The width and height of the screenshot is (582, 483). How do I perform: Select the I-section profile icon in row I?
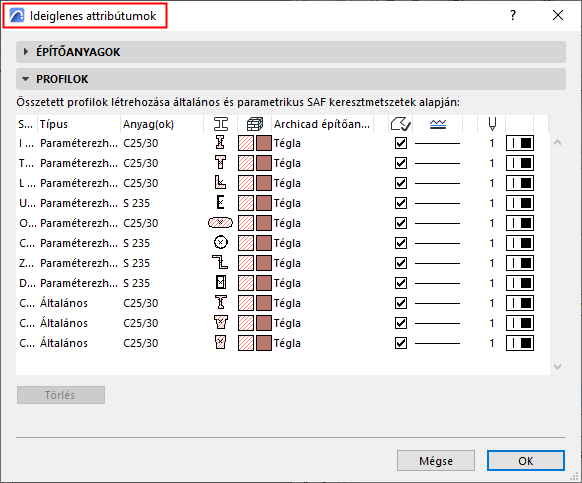tap(220, 143)
